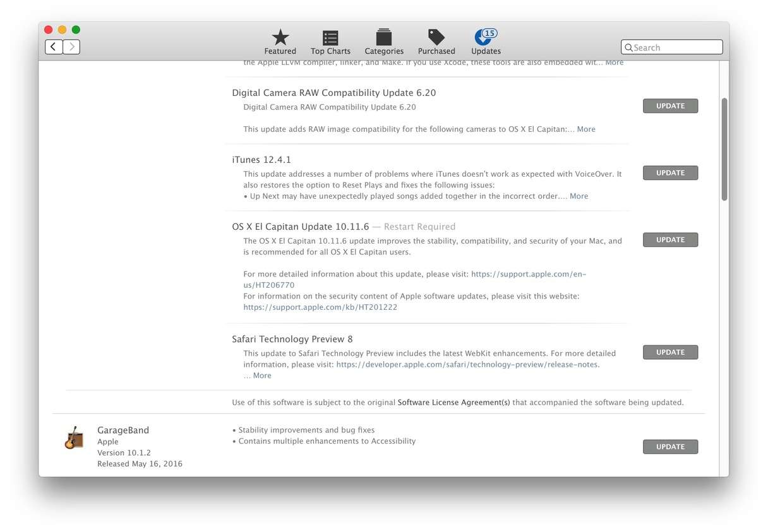Click "Stability improvements and bug fixes" note
Screen dimensions: 768x532
pos(306,430)
